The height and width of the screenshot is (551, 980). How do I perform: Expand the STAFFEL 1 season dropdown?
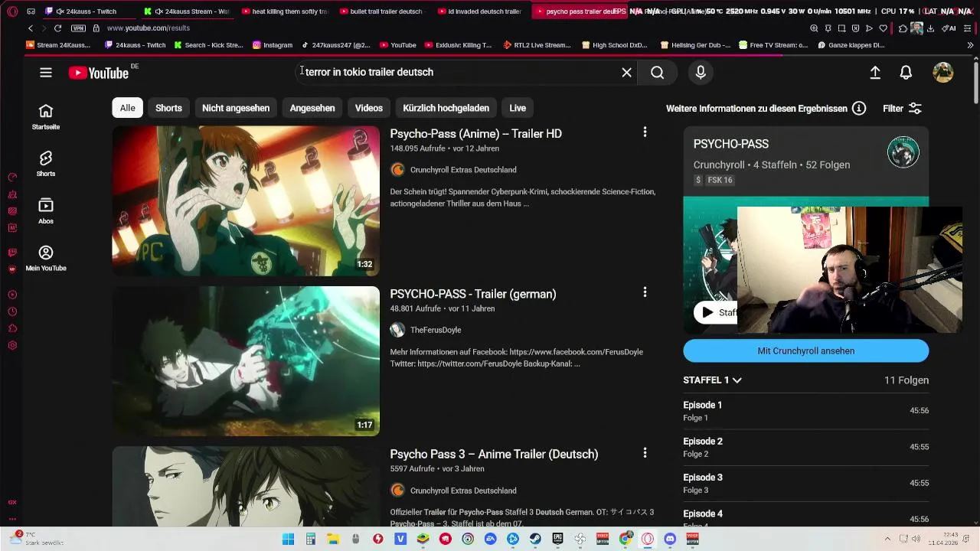click(x=712, y=380)
